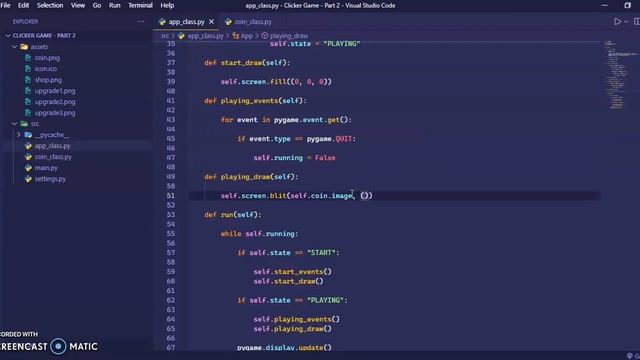Close the app_class.py tab
640x360 pixels.
point(211,22)
